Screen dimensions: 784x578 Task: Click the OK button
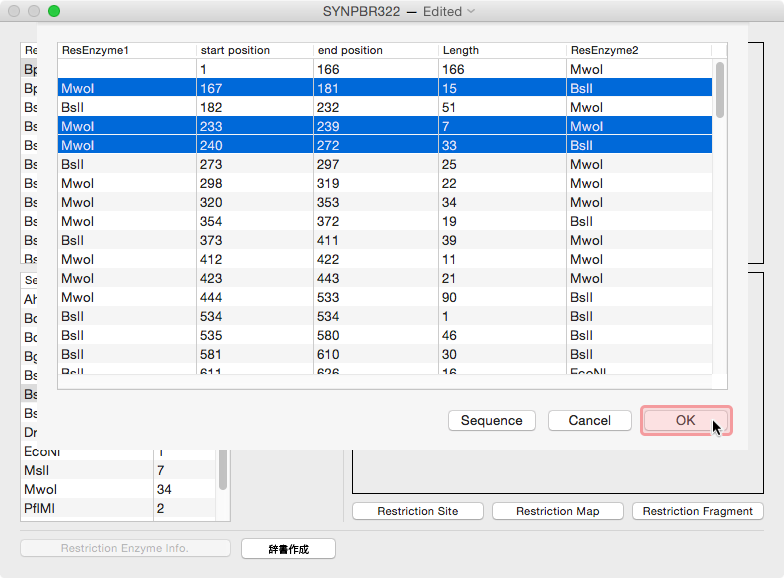[685, 420]
